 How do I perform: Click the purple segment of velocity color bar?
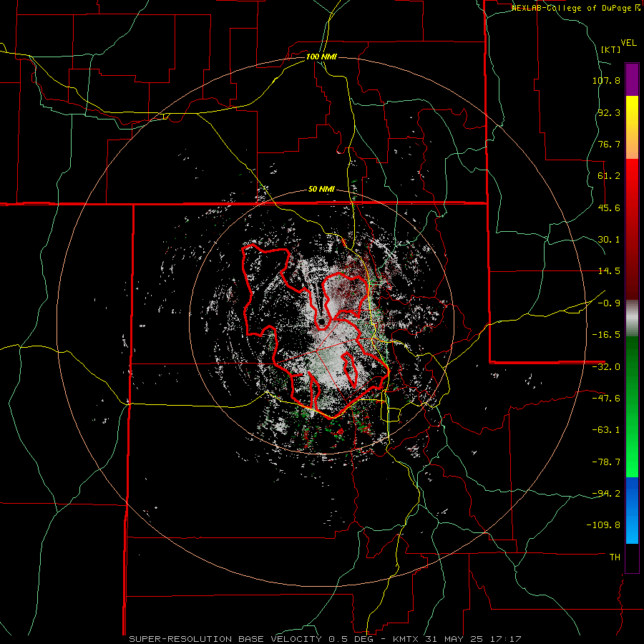click(632, 79)
